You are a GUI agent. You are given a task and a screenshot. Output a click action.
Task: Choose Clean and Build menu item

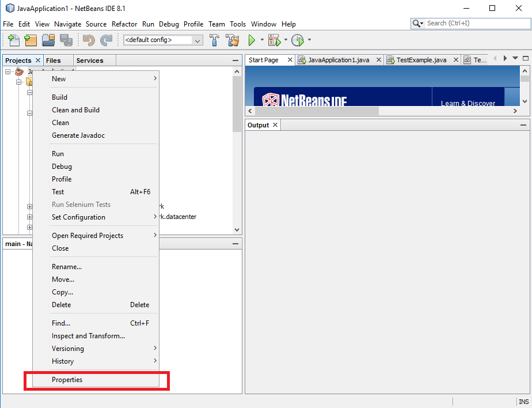point(96,110)
